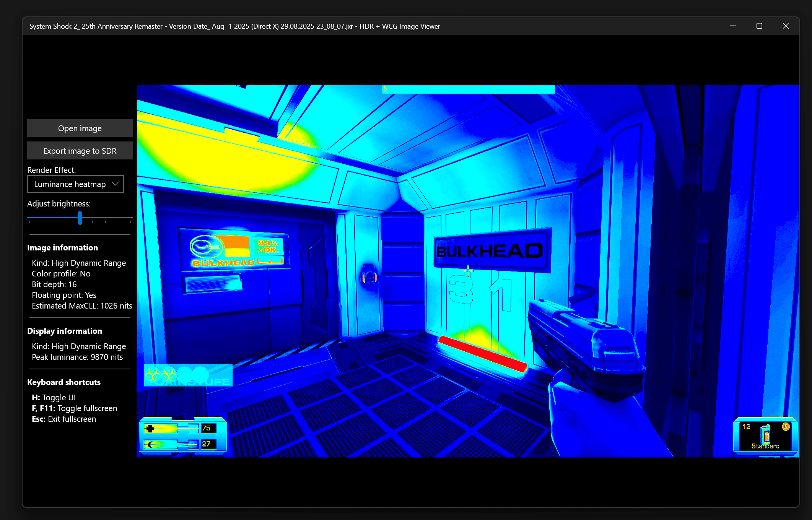Click the round orange icon beside ammo clip
Viewport: 812px width, 520px height.
(x=786, y=427)
